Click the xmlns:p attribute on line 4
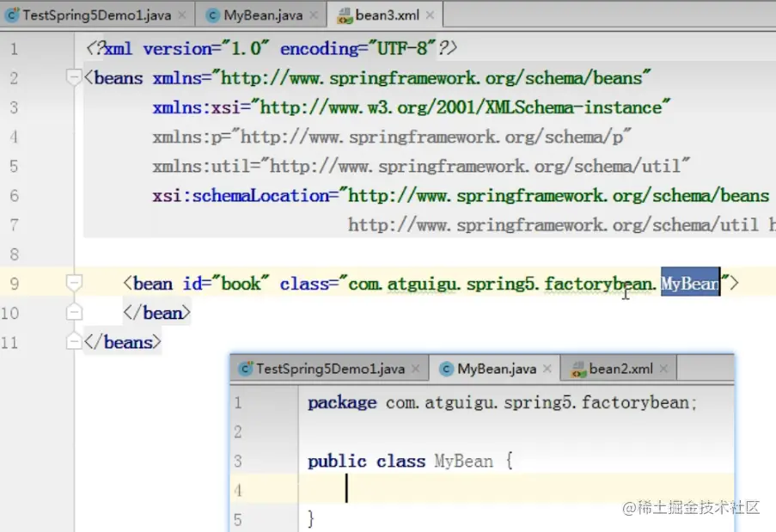 392,137
